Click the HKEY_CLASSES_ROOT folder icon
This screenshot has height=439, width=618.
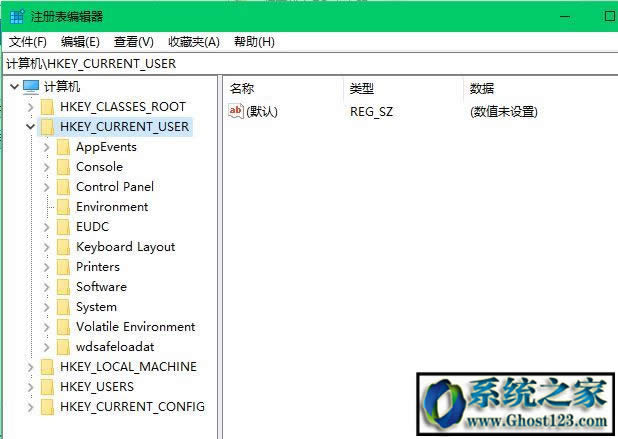[47, 107]
